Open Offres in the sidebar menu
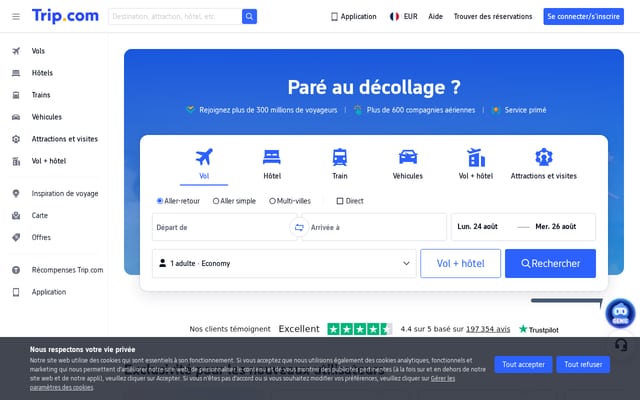Viewport: 640px width, 400px height. click(41, 238)
